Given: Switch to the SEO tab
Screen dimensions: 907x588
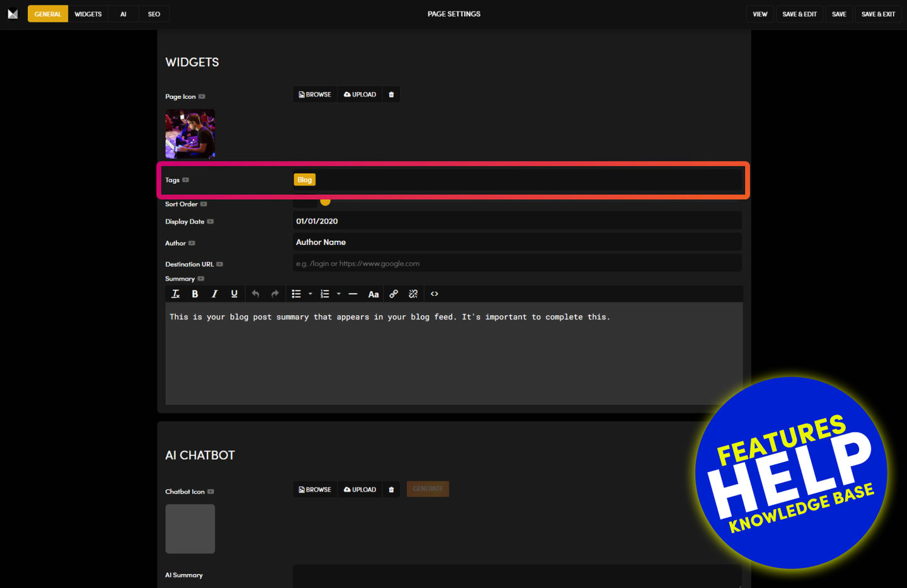Looking at the screenshot, I should (x=154, y=14).
